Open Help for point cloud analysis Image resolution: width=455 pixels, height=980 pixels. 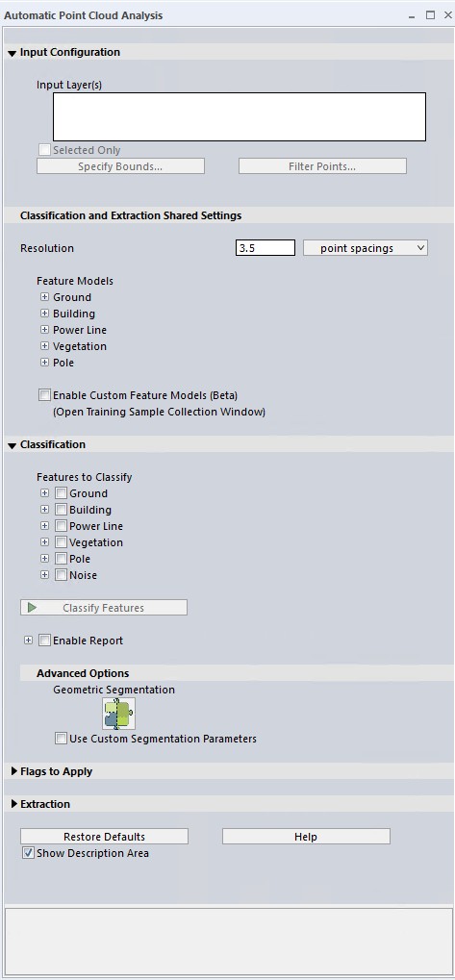pos(306,837)
